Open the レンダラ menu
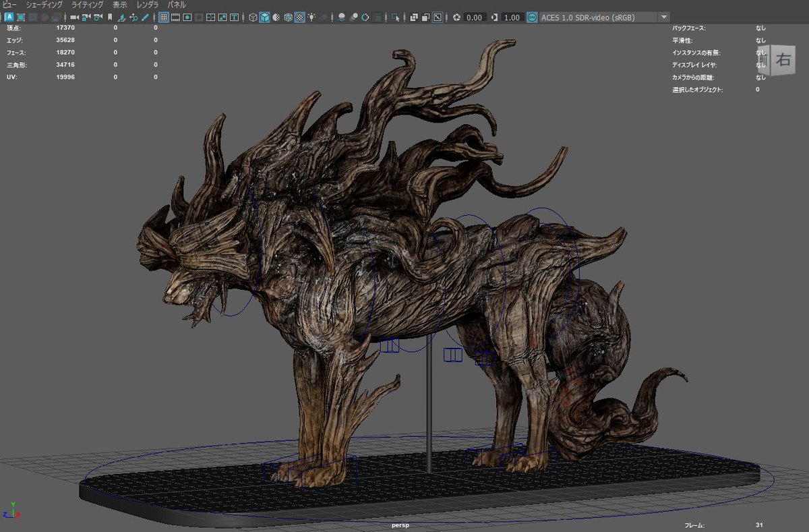Viewport: 809px width, 532px height. click(x=147, y=4)
